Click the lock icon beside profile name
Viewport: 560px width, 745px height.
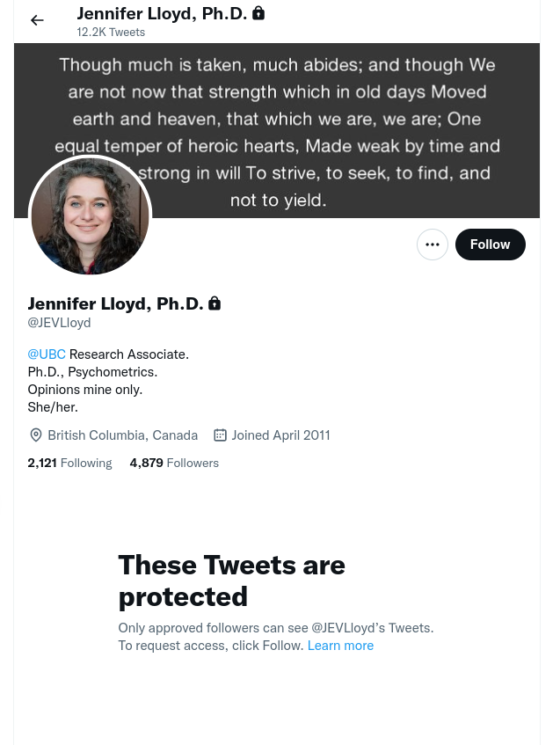click(x=215, y=303)
